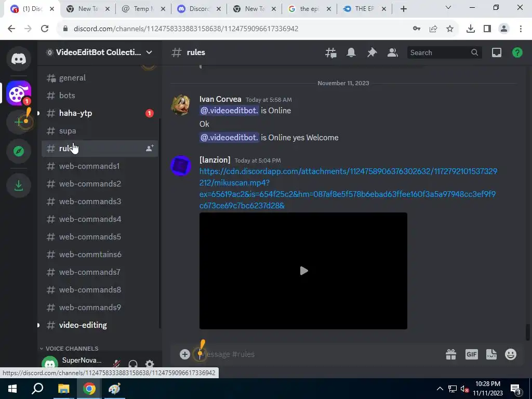Screen dimensions: 532x399
Task: Click the Search box in channel header
Action: click(444, 52)
